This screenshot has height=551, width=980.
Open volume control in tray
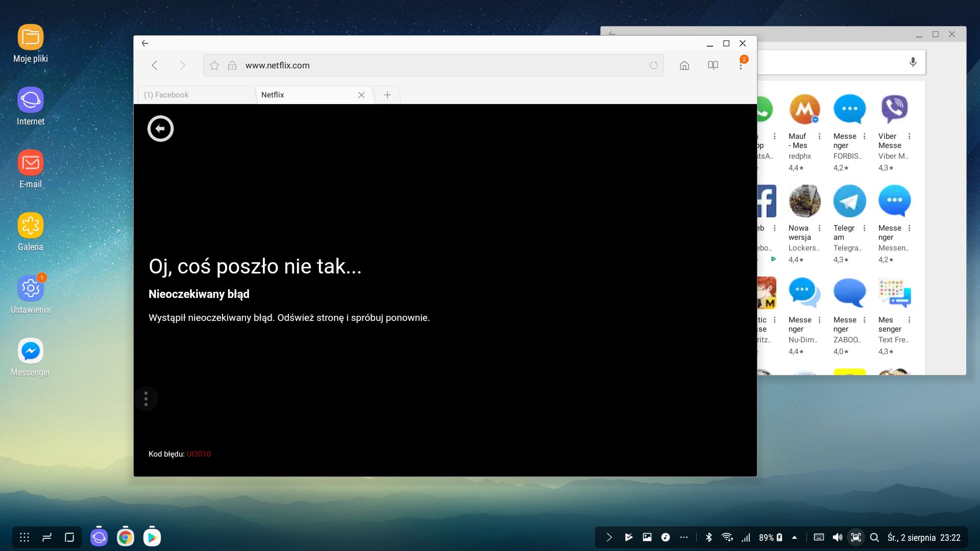tap(838, 537)
